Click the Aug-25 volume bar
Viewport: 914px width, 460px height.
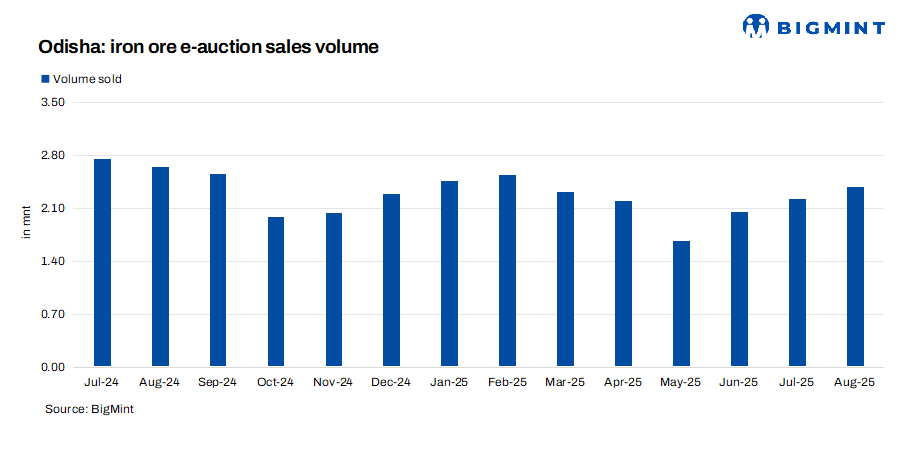pos(855,277)
